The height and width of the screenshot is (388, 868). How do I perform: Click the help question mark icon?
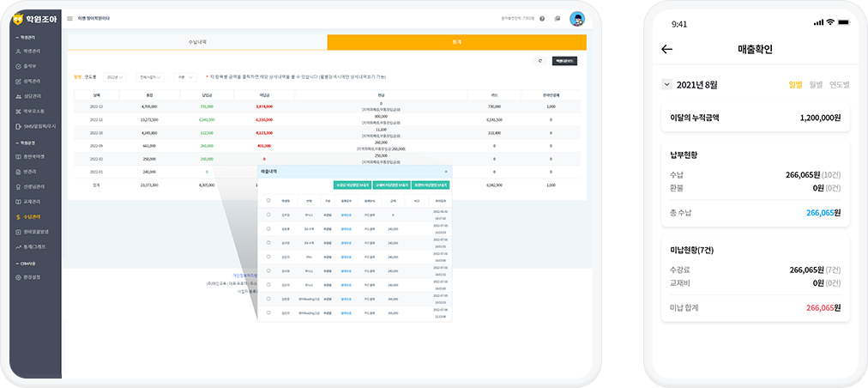(x=542, y=18)
